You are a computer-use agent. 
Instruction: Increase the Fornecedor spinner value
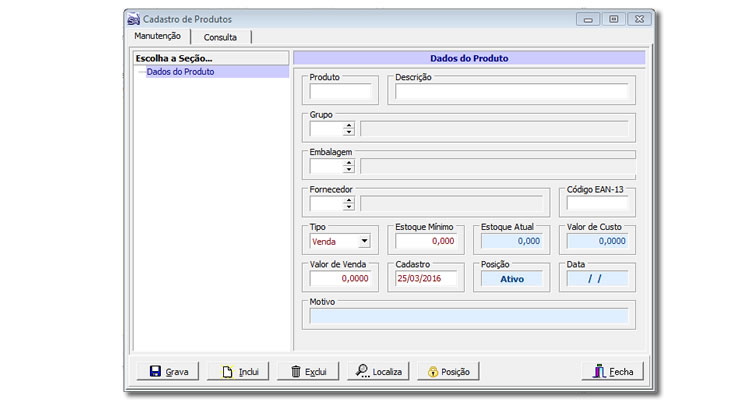(349, 200)
